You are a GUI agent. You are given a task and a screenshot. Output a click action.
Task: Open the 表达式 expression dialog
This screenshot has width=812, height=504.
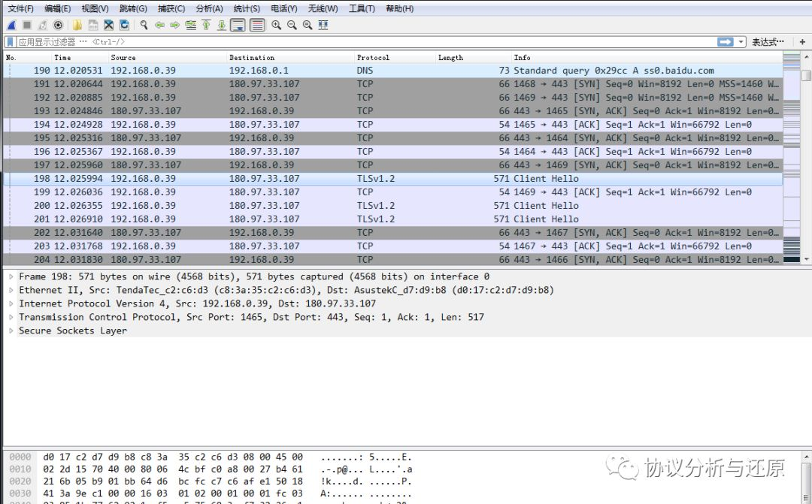(768, 42)
